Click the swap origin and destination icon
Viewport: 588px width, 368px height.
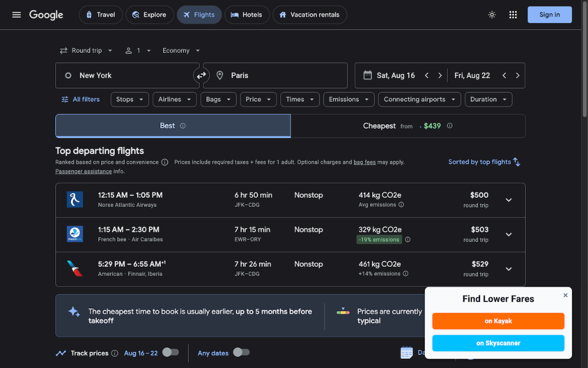pyautogui.click(x=201, y=75)
